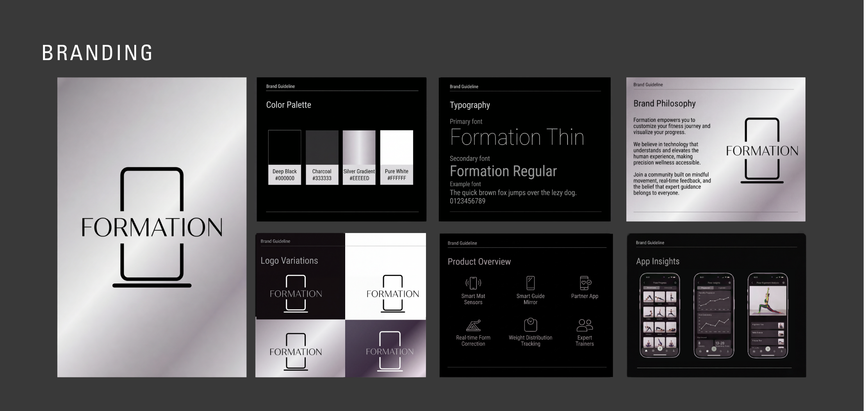This screenshot has width=868, height=411.
Task: Click the Expert Trainers people icon
Action: 585,325
